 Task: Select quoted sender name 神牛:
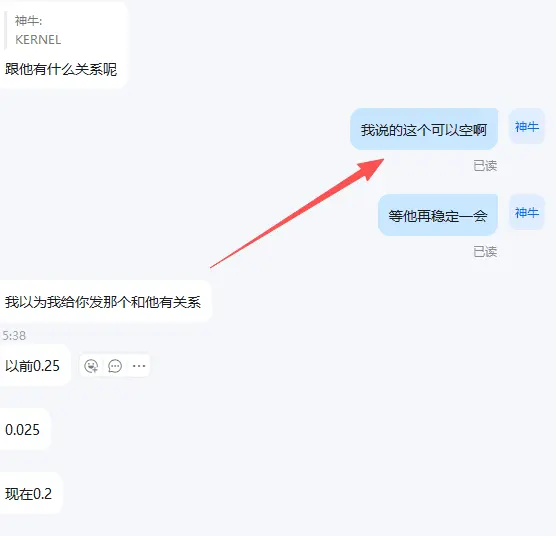pyautogui.click(x=28, y=21)
